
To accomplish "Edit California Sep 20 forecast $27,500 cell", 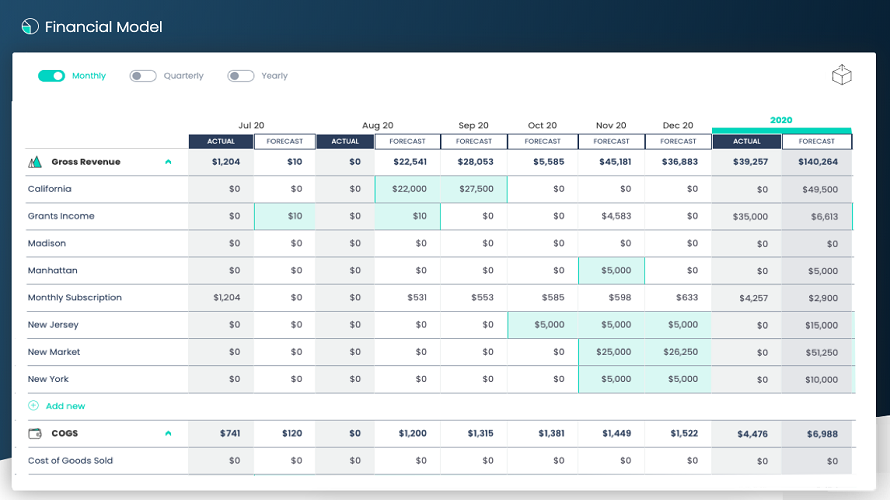I will click(474, 189).
